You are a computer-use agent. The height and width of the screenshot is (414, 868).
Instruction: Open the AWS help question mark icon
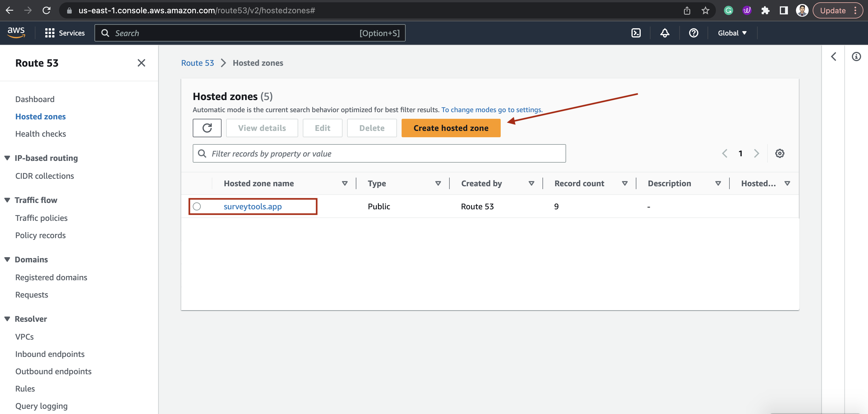(693, 33)
